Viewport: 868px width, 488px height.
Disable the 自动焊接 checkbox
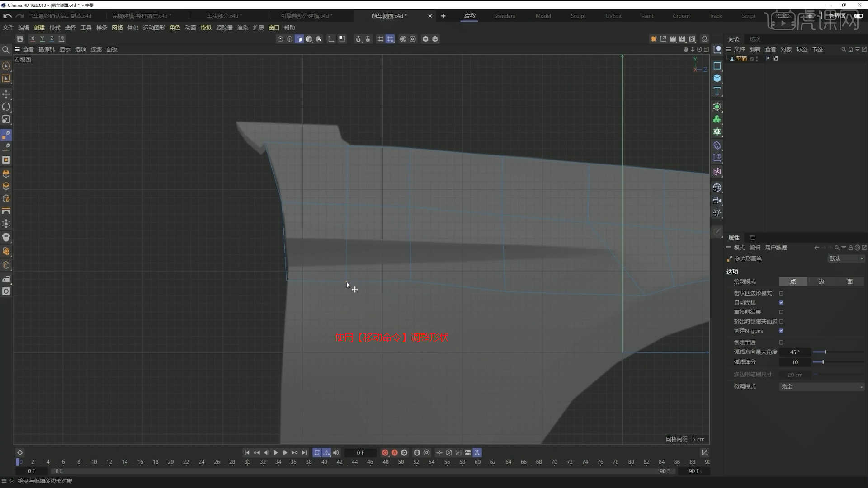(x=781, y=302)
